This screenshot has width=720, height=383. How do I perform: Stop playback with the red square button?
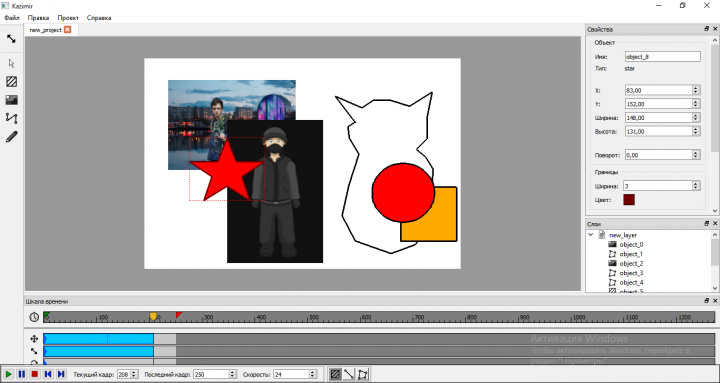[34, 374]
